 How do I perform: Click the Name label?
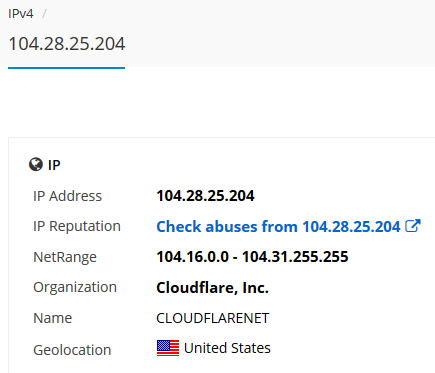(52, 318)
